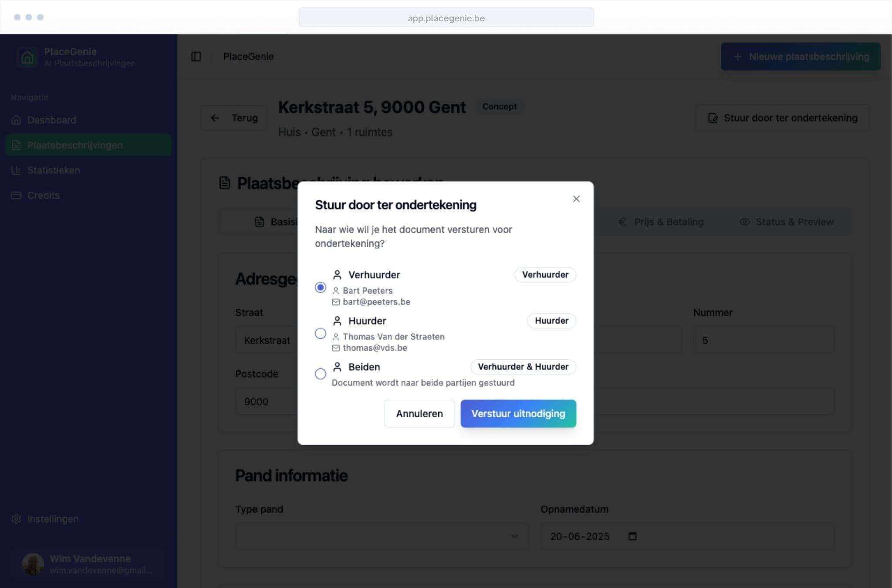This screenshot has width=892, height=588.
Task: Click the Postcode input field
Action: (266, 402)
